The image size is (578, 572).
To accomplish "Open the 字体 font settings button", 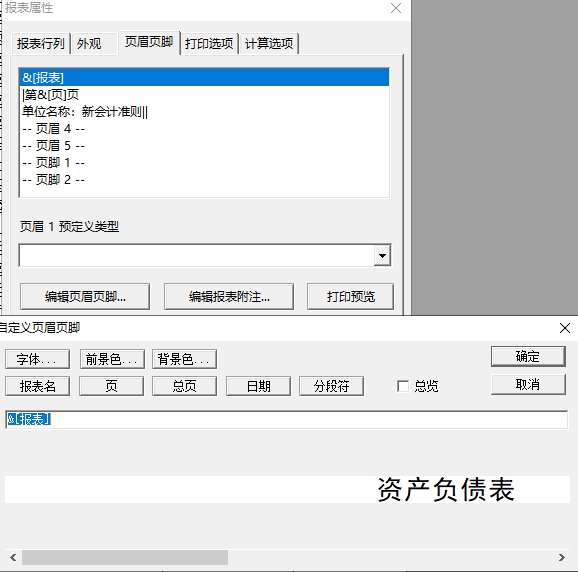I will [x=37, y=359].
